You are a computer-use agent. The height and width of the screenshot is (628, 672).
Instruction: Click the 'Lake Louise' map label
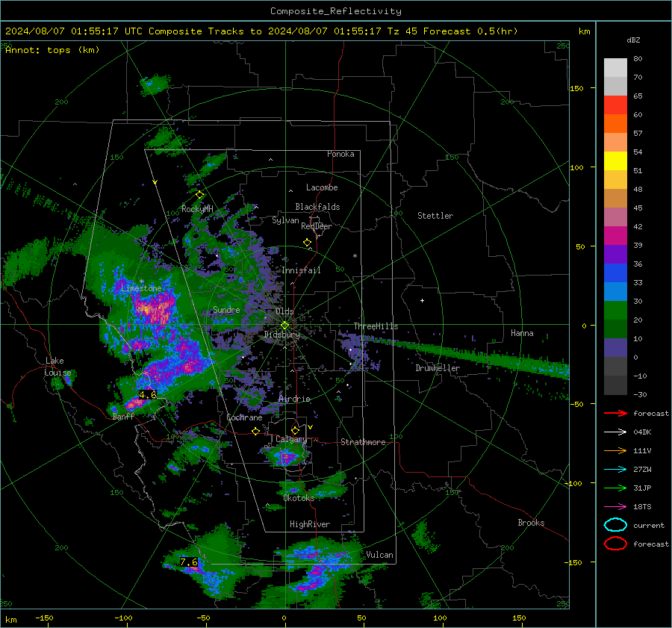point(57,367)
